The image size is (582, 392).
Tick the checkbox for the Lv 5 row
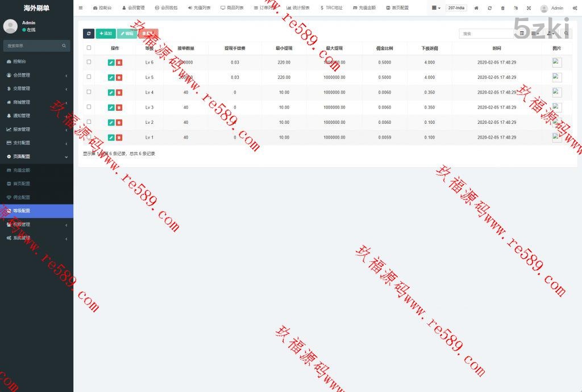[x=89, y=77]
